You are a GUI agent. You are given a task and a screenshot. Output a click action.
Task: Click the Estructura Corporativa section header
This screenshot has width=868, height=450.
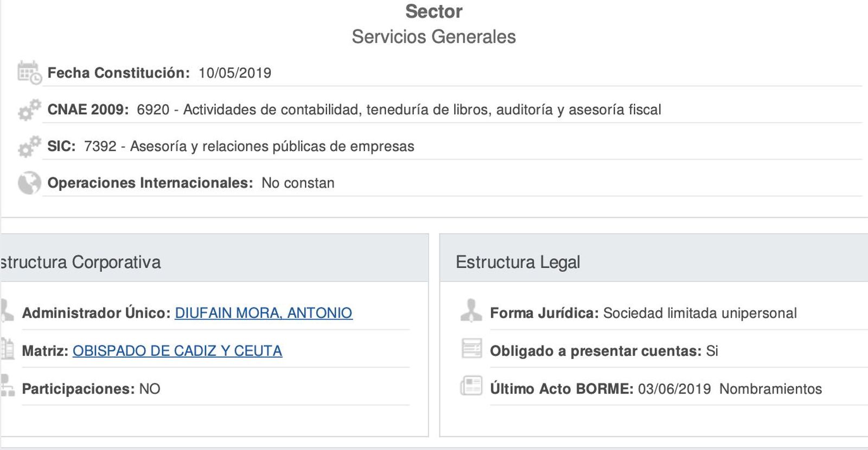click(81, 262)
